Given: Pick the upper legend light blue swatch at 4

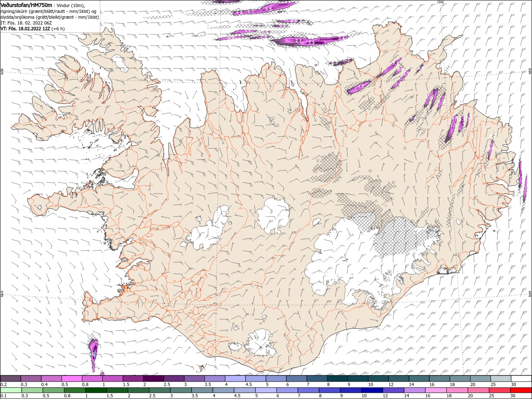Looking at the screenshot, I should tap(235, 379).
